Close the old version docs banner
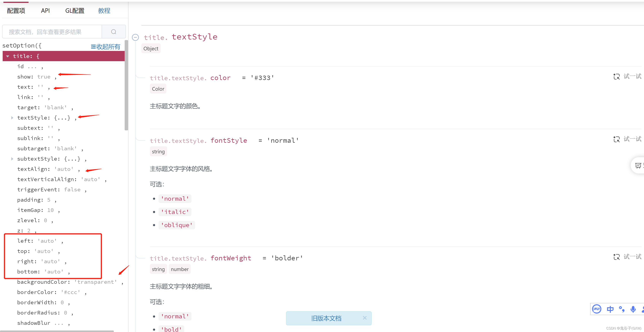This screenshot has width=644, height=332. coord(364,318)
